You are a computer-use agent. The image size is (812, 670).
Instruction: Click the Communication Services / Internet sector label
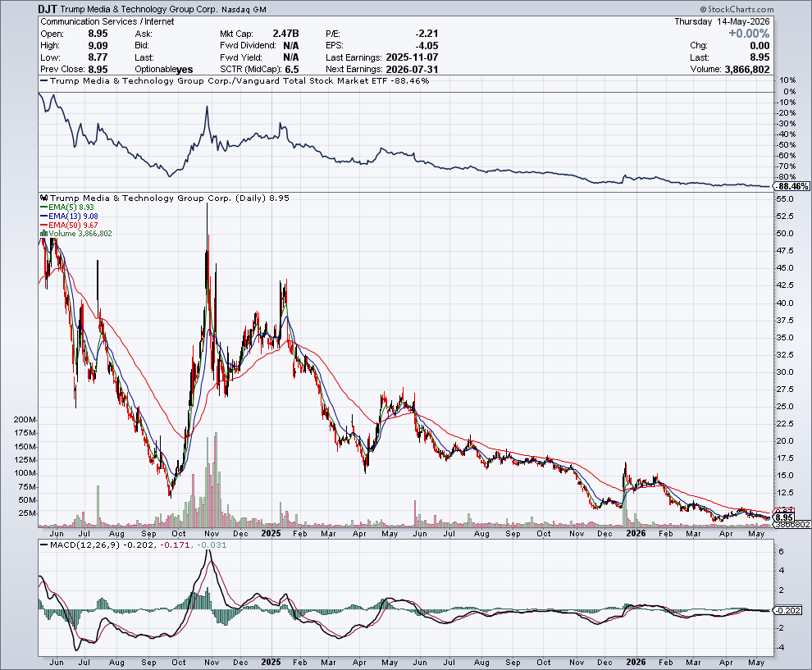coord(107,22)
